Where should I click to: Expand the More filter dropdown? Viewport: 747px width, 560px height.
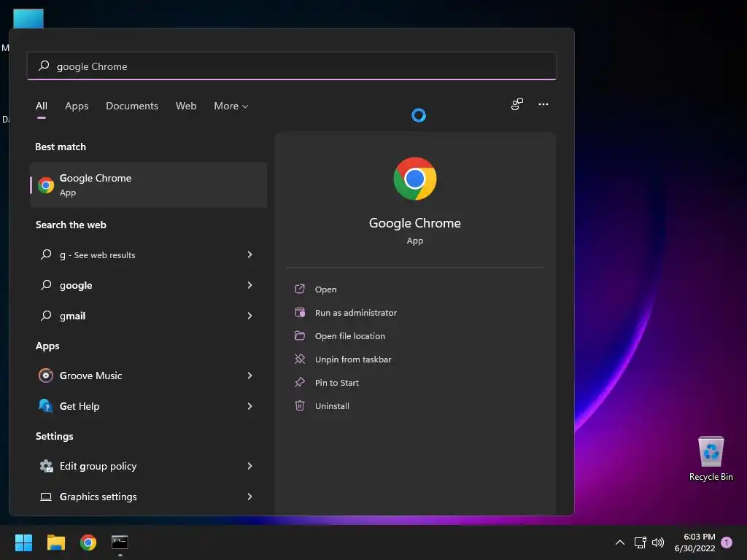click(x=231, y=106)
